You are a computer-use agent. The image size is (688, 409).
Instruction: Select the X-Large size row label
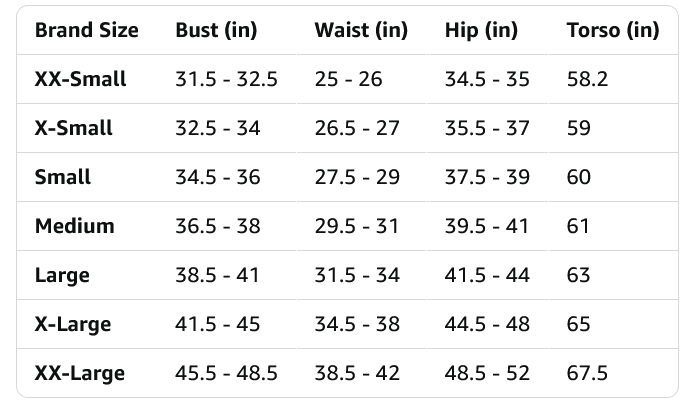pos(73,324)
